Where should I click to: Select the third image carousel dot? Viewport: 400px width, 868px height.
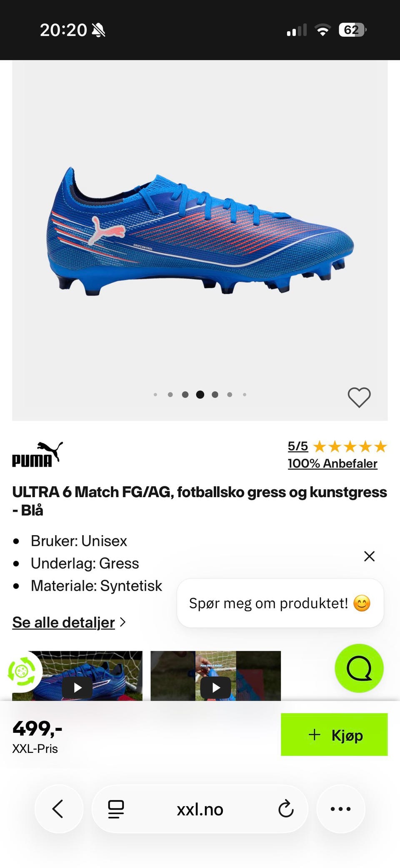pyautogui.click(x=185, y=395)
